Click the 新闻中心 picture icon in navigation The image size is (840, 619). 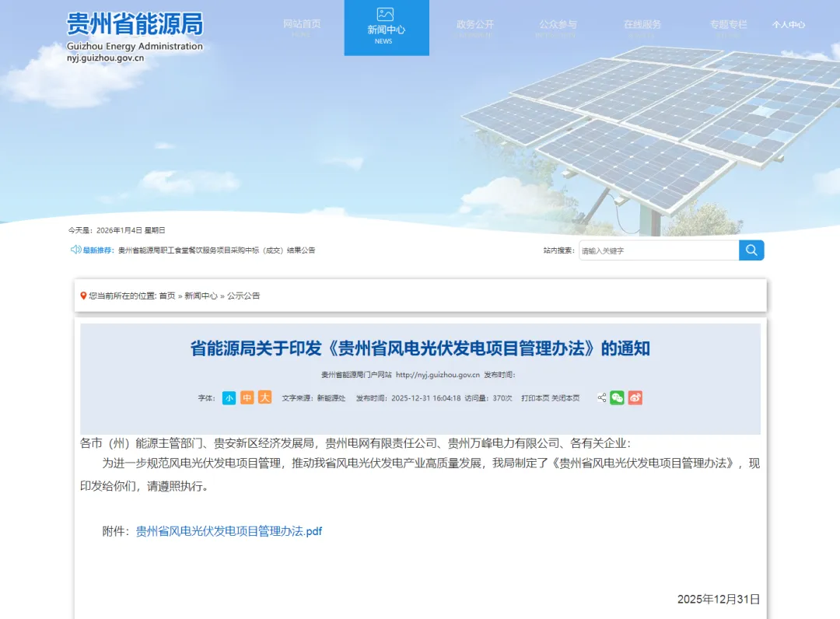386,15
